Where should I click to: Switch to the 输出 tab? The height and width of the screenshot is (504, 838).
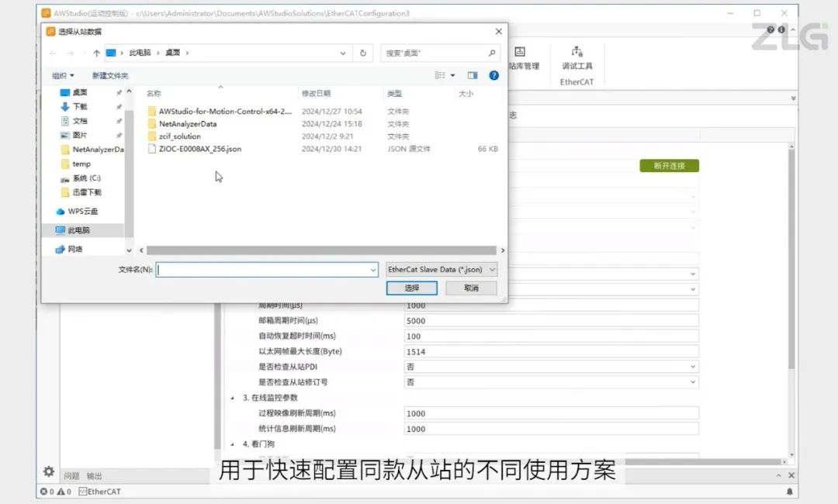click(94, 476)
